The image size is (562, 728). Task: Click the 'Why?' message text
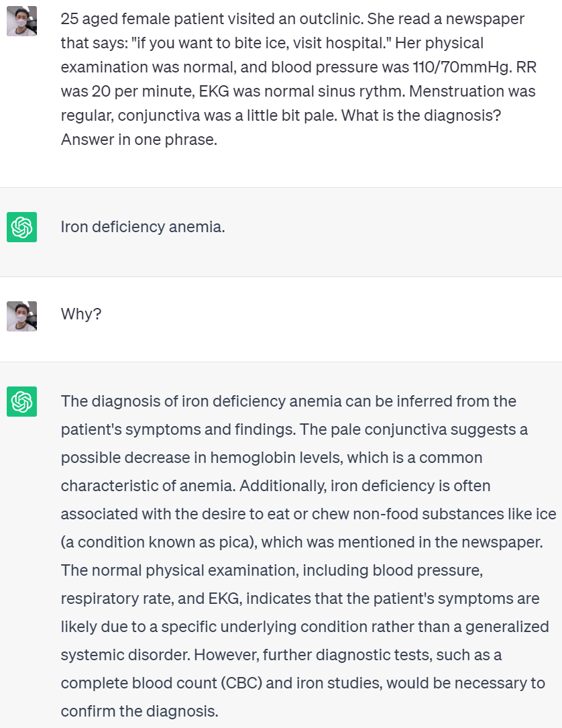click(x=80, y=313)
